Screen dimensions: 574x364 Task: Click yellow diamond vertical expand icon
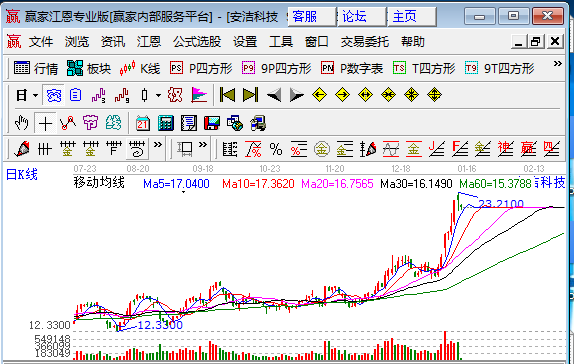click(434, 95)
